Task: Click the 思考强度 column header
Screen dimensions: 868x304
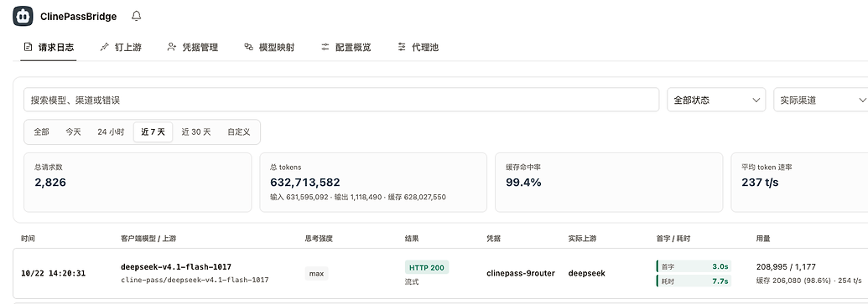Action: (319, 239)
